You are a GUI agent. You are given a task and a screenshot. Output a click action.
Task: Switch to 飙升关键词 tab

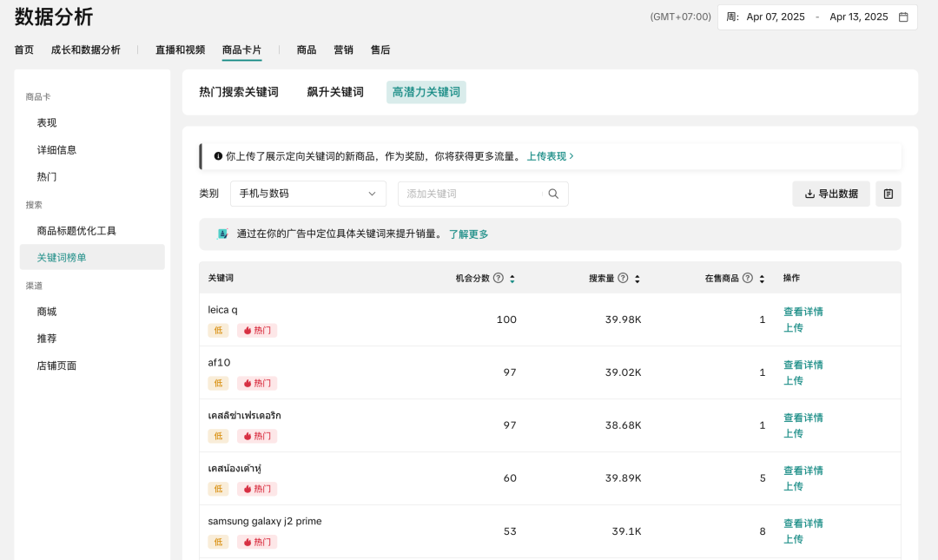click(335, 92)
